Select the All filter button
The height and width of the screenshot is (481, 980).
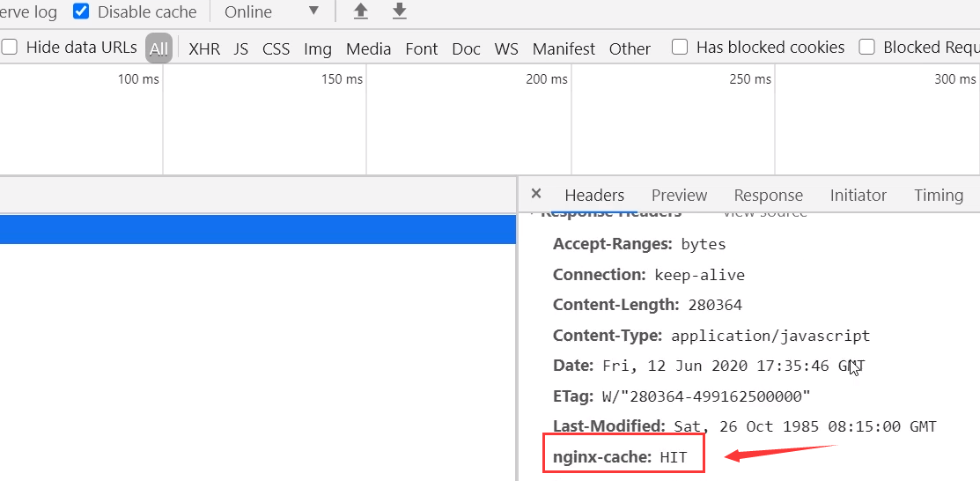point(158,48)
